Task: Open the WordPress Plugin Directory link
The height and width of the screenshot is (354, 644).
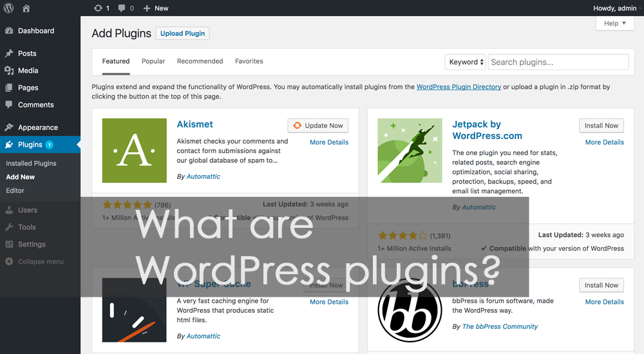Action: [x=459, y=87]
